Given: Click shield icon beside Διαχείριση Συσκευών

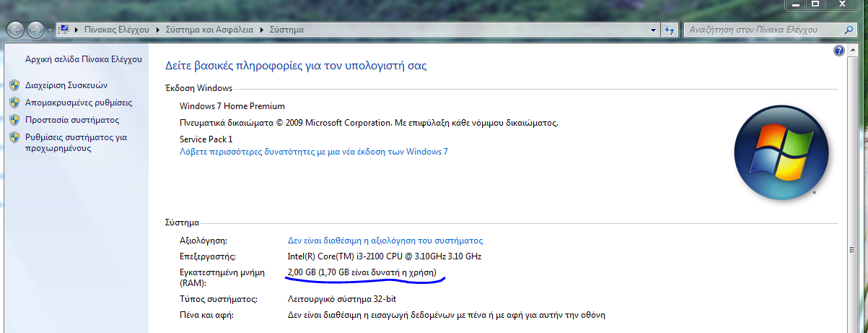Looking at the screenshot, I should pos(14,85).
